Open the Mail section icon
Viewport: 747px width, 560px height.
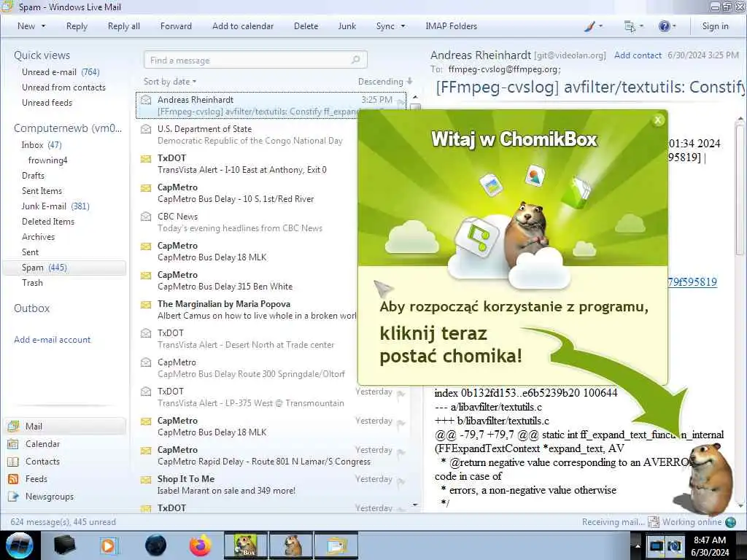(x=13, y=426)
